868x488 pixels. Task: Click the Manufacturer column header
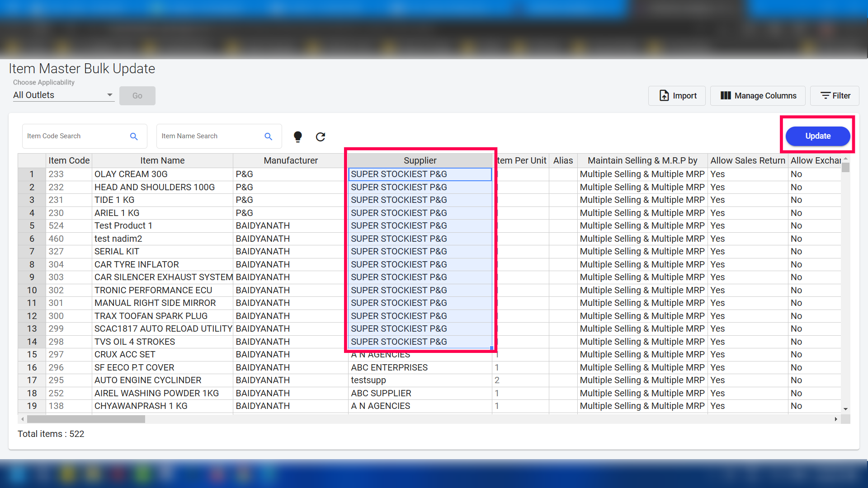[x=290, y=160]
